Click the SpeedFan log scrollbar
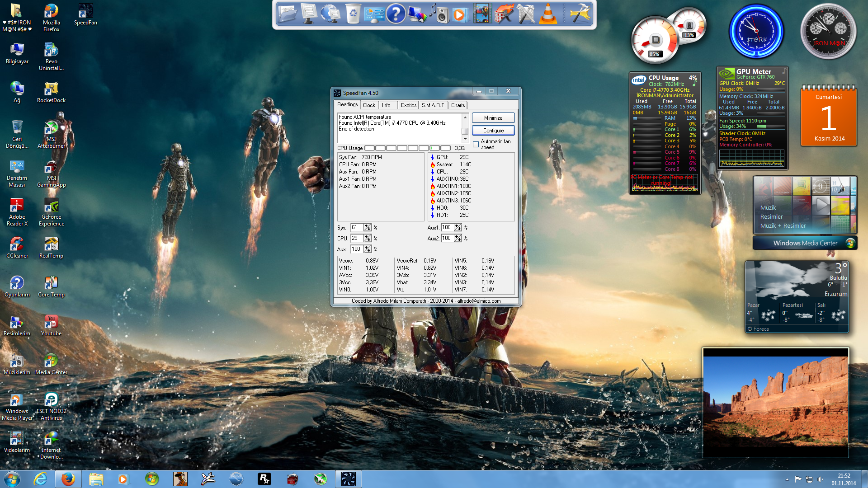Screen dimensions: 868x488 465,128
